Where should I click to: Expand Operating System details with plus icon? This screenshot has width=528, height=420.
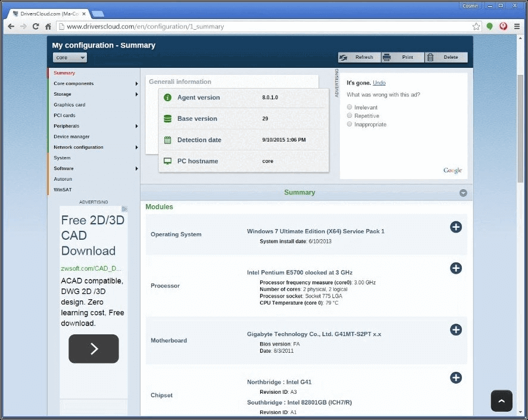(x=456, y=227)
